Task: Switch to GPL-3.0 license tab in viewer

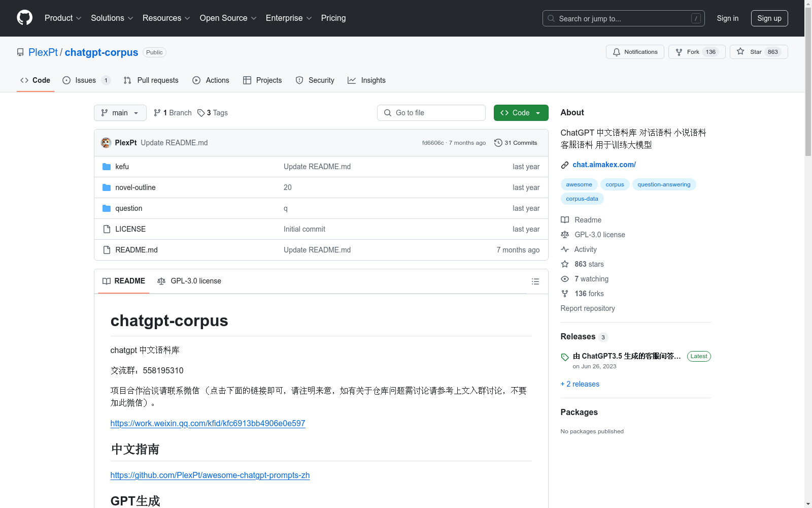Action: pyautogui.click(x=189, y=281)
